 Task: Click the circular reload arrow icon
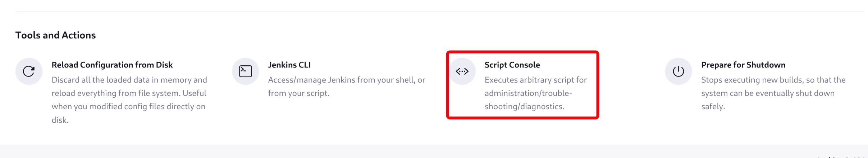pos(29,71)
